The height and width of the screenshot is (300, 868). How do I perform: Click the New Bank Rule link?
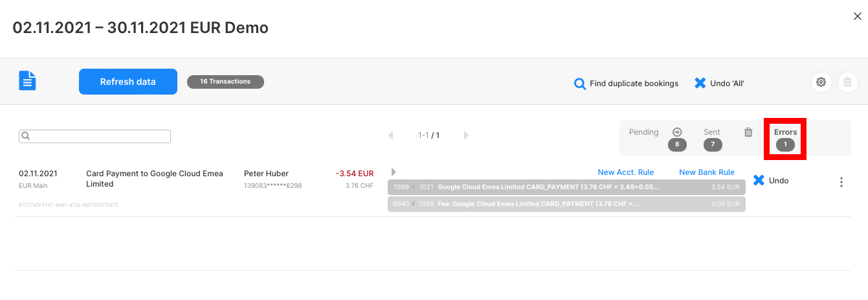tap(706, 172)
